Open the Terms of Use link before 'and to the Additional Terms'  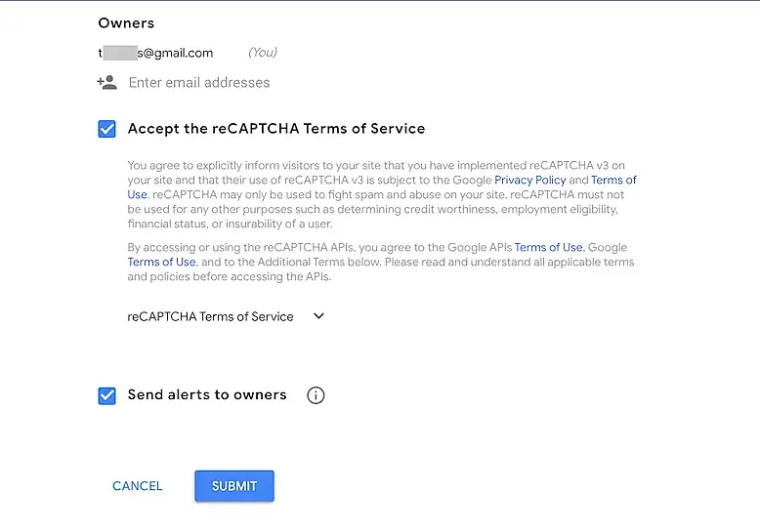click(x=161, y=263)
